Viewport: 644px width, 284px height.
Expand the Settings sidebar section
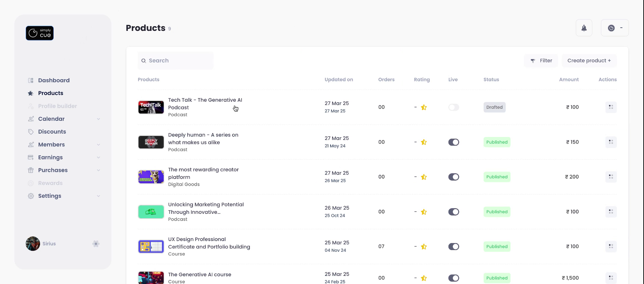pos(98,196)
